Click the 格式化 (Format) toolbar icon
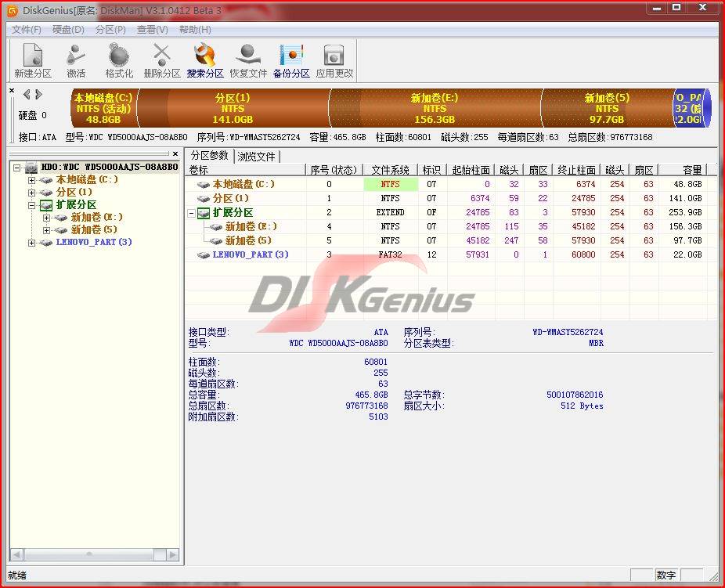725x588 pixels. tap(119, 60)
